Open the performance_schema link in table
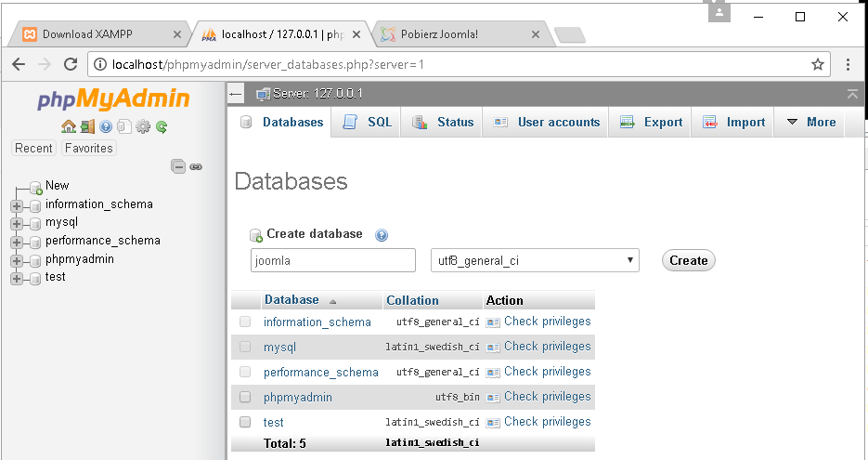The image size is (868, 460). (x=321, y=373)
